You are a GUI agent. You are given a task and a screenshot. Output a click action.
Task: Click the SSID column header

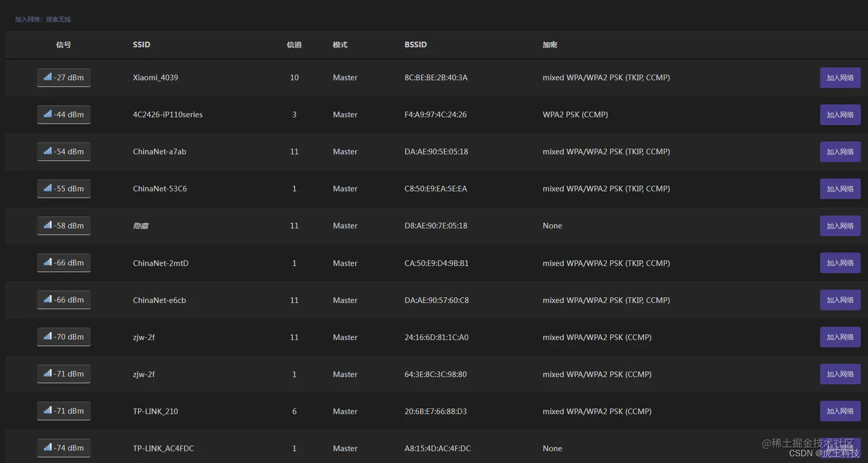[x=141, y=45]
